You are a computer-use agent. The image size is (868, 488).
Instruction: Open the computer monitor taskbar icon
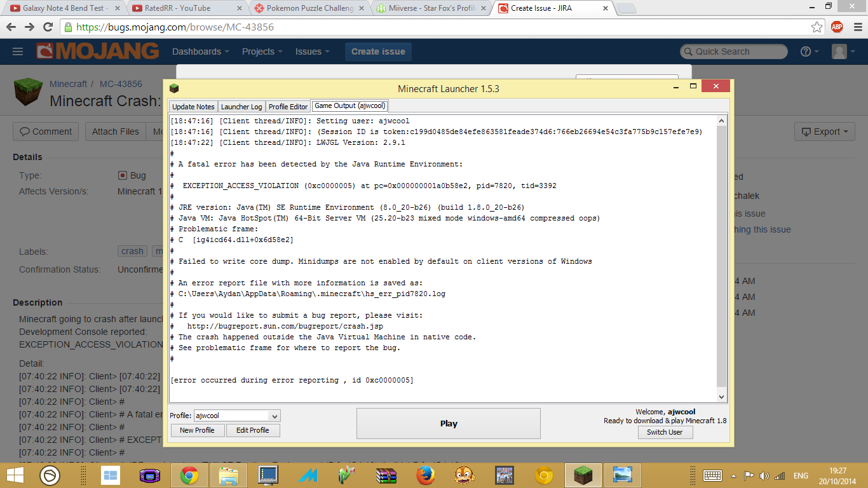(x=268, y=475)
